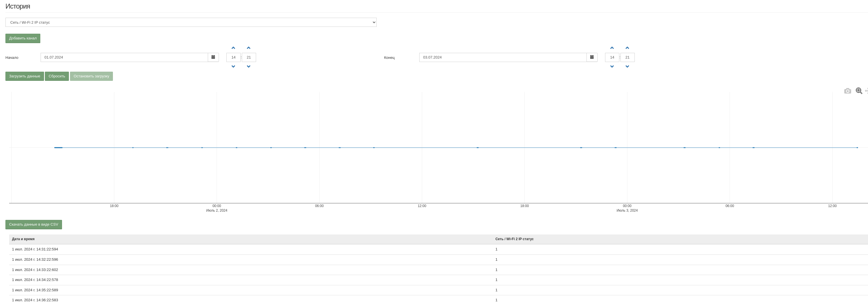Select row 1 июл. 2024 г. 14:32:22:596
This screenshot has height=303, width=868.
pos(438,260)
